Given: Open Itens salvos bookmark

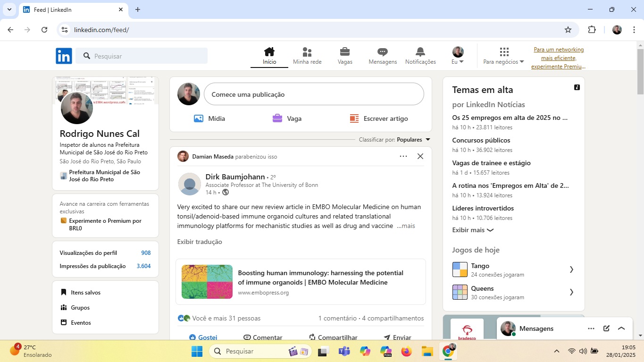Looking at the screenshot, I should coord(81,292).
